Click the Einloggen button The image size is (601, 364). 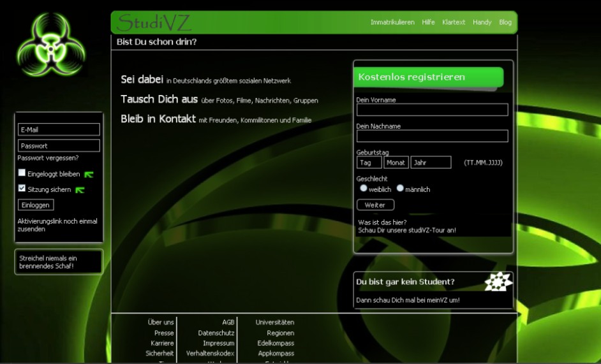(x=36, y=205)
